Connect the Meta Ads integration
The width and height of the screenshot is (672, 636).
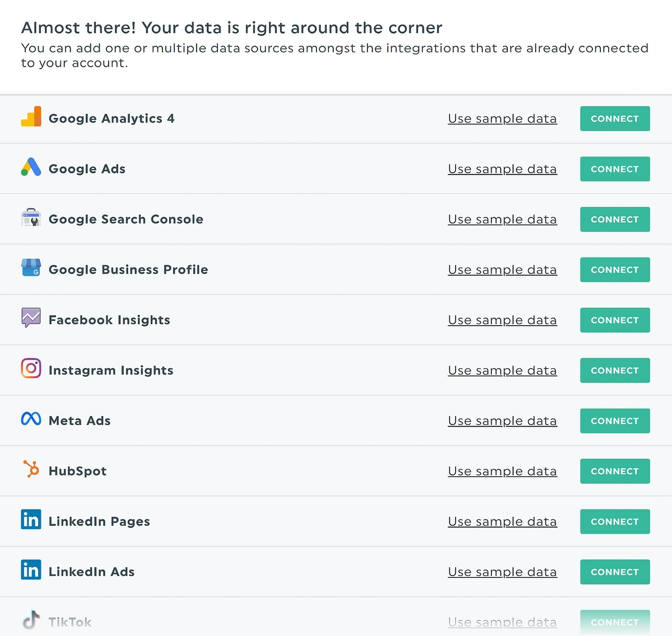pyautogui.click(x=614, y=420)
